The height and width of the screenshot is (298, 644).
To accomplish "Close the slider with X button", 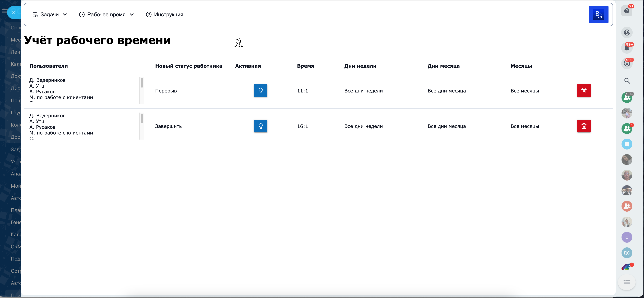I will [14, 12].
